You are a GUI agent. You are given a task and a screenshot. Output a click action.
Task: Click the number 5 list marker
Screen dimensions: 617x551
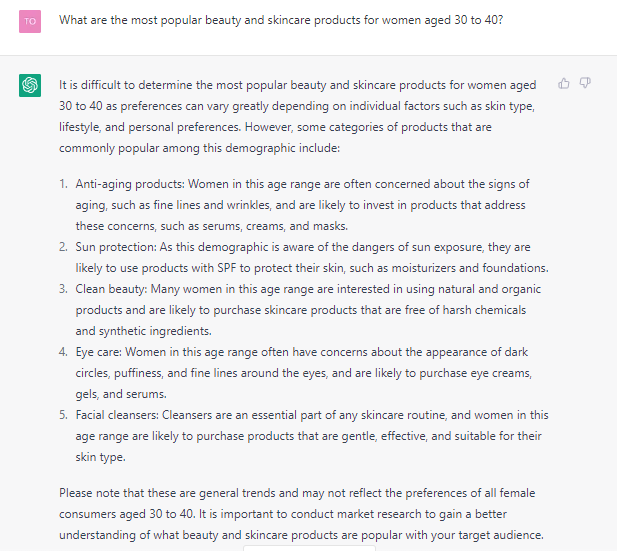coord(64,415)
